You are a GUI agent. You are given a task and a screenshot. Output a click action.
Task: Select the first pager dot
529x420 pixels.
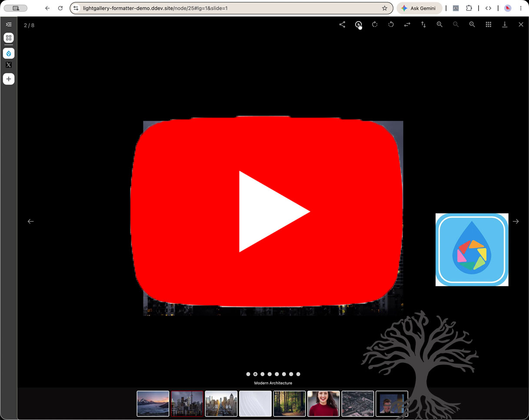coord(248,374)
